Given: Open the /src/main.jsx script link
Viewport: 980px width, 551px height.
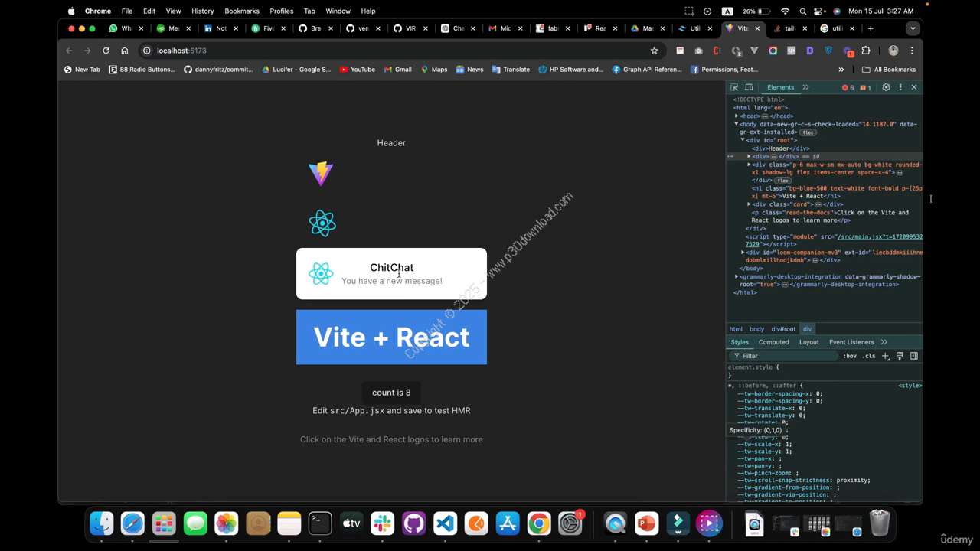Looking at the screenshot, I should [880, 236].
